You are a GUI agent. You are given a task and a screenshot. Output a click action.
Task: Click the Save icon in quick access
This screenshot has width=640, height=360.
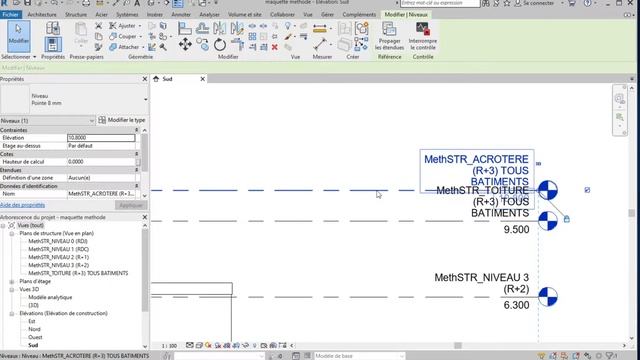coord(27,3)
